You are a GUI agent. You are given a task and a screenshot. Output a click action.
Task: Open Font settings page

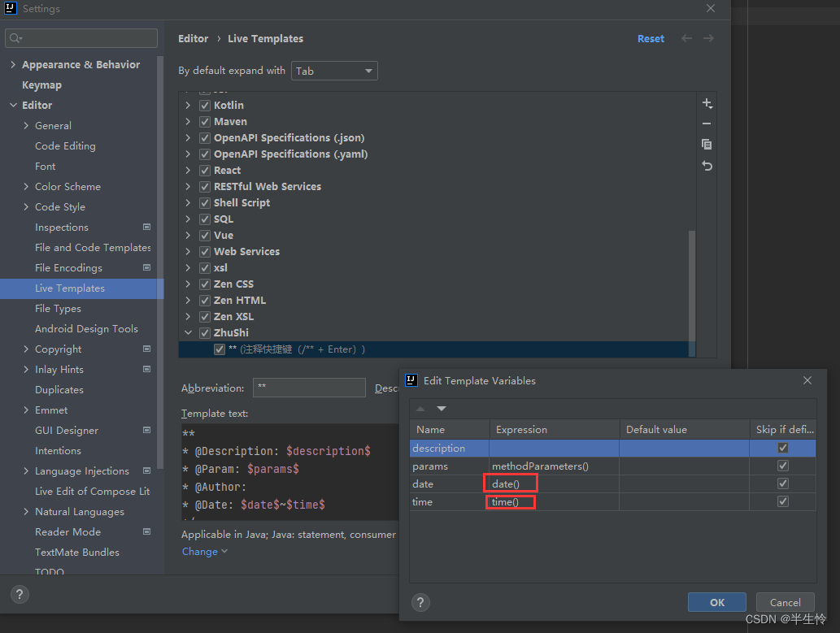(x=45, y=166)
